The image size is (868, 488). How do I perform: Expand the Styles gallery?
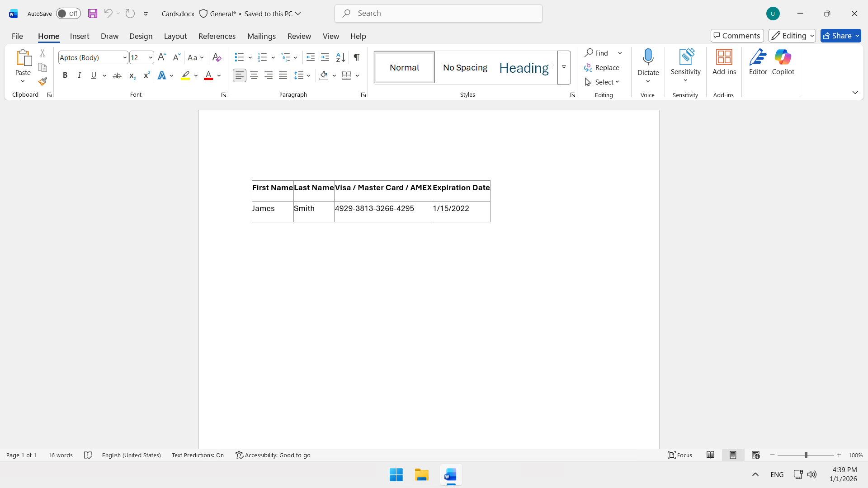(x=564, y=67)
